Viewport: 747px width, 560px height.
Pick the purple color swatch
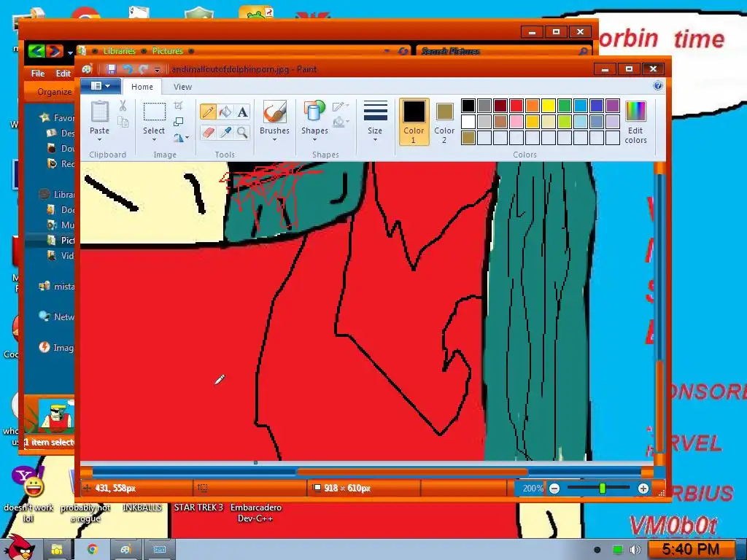[x=613, y=106]
